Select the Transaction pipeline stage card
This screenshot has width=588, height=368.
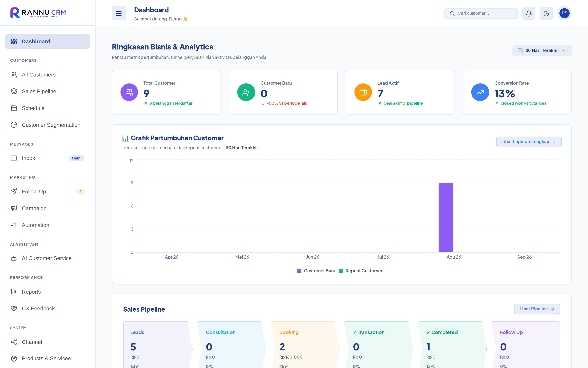pyautogui.click(x=379, y=345)
